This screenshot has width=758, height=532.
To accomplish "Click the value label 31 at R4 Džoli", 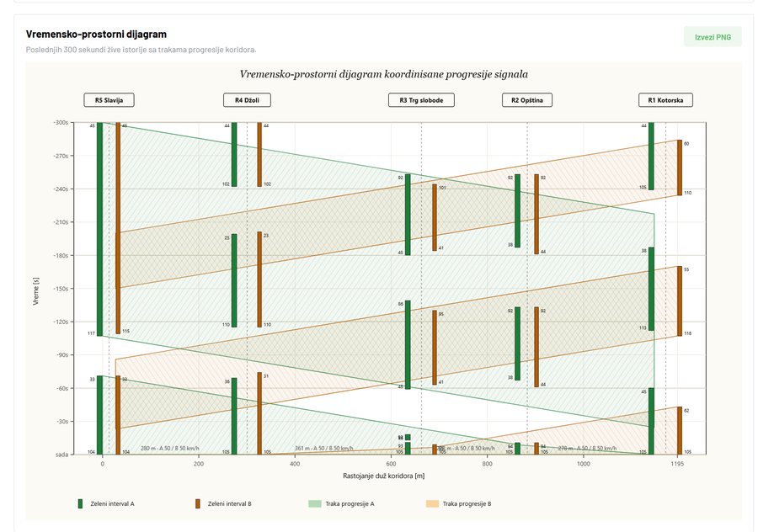I will [x=266, y=376].
